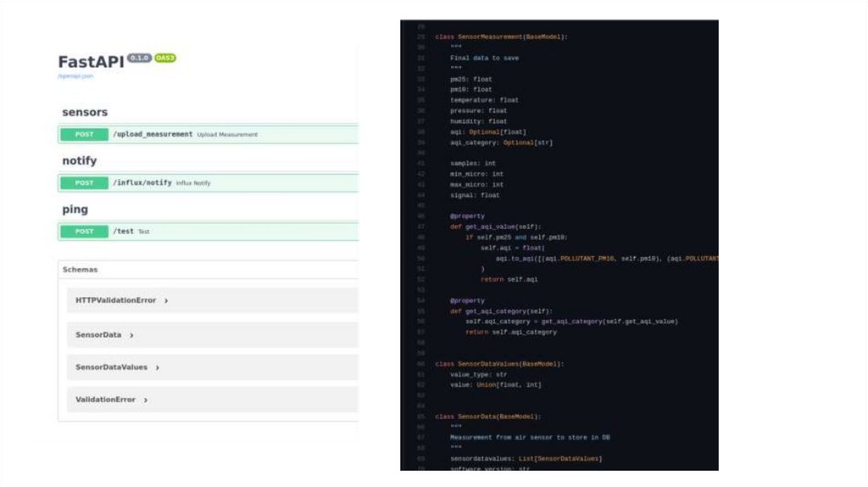Click chevron next to HTTPValidationError

coord(166,301)
